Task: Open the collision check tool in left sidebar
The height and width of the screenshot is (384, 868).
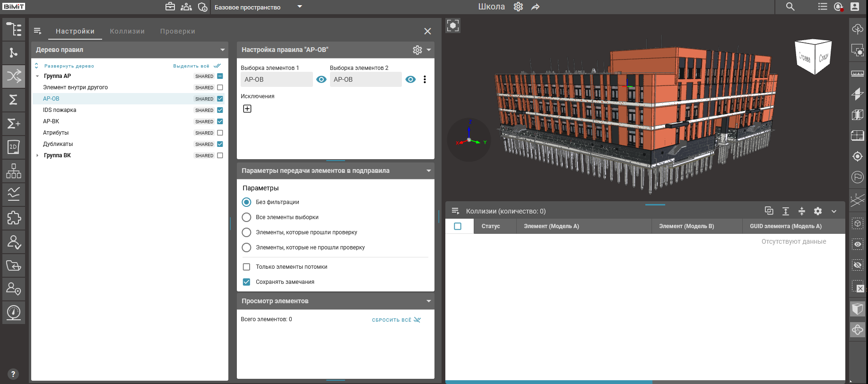Action: [14, 76]
